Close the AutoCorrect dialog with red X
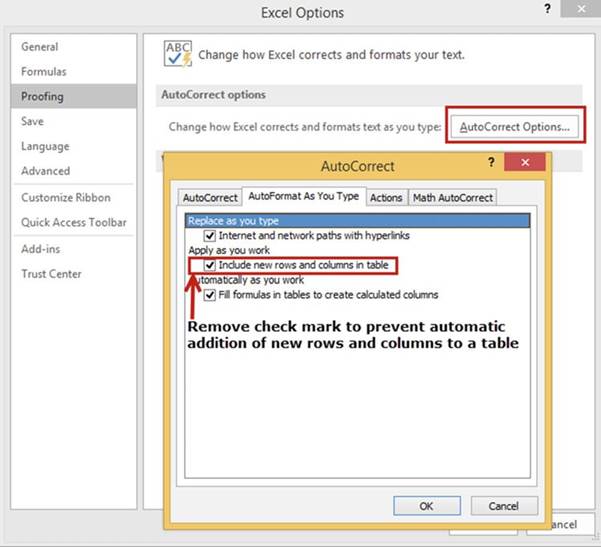 click(522, 164)
